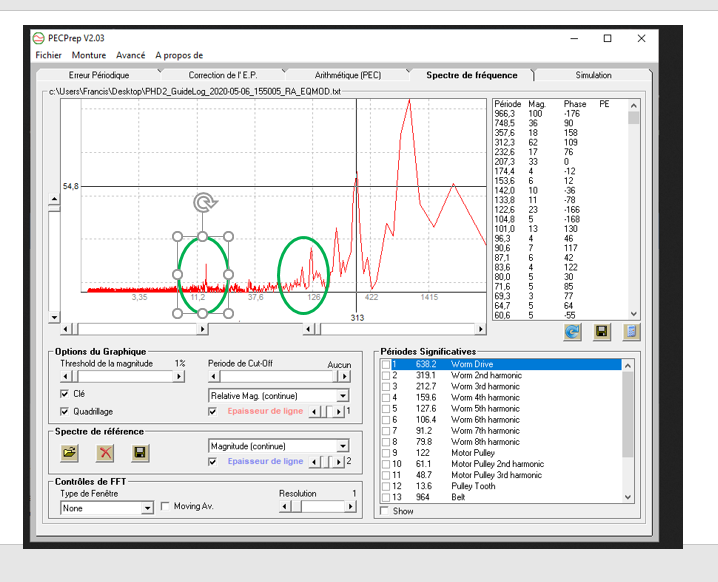Open a reference spectrum file with folder icon
Image resolution: width=718 pixels, height=582 pixels.
pyautogui.click(x=69, y=453)
